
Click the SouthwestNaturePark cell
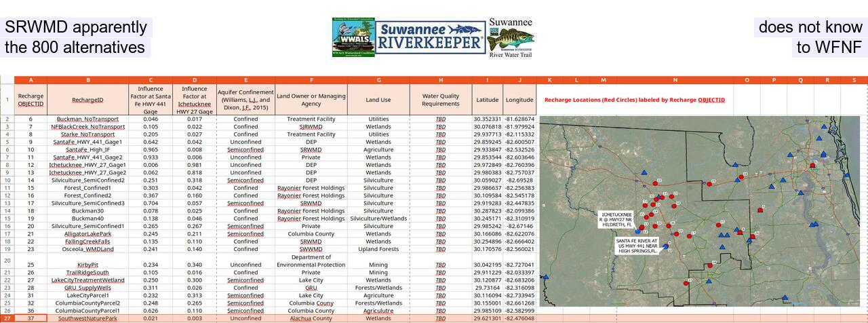tap(87, 318)
